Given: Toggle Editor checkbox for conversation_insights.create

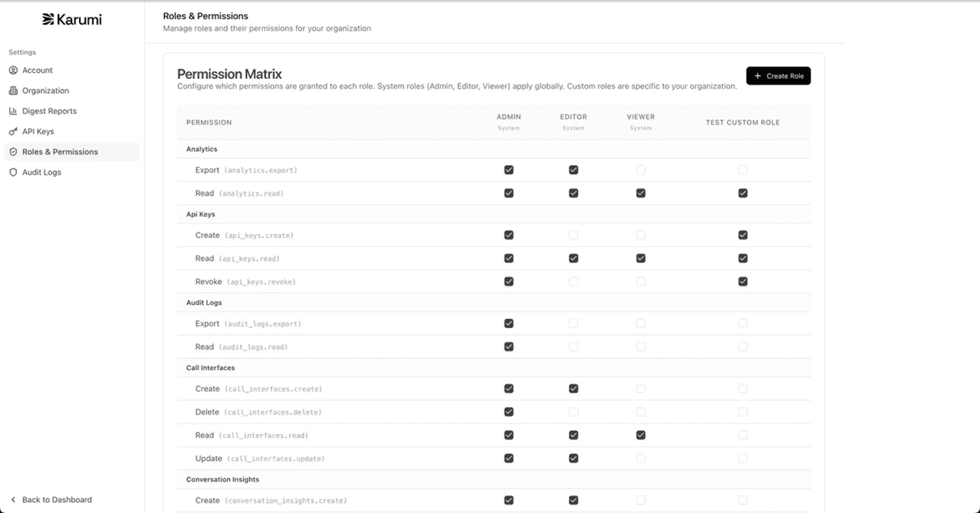Looking at the screenshot, I should (x=573, y=501).
